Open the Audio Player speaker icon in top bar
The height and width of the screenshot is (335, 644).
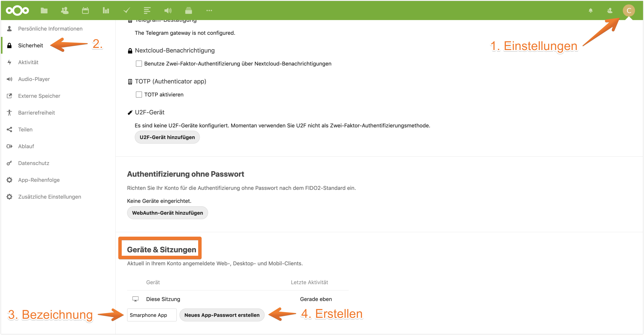pos(168,11)
